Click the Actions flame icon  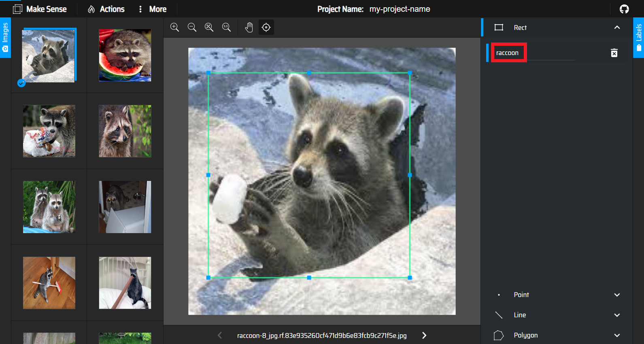coord(91,9)
